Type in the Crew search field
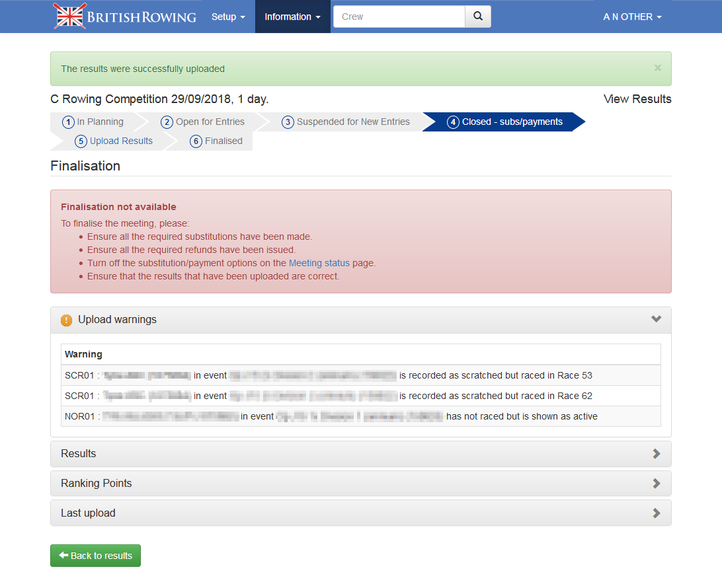Viewport: 722px width, 588px height. [x=399, y=17]
